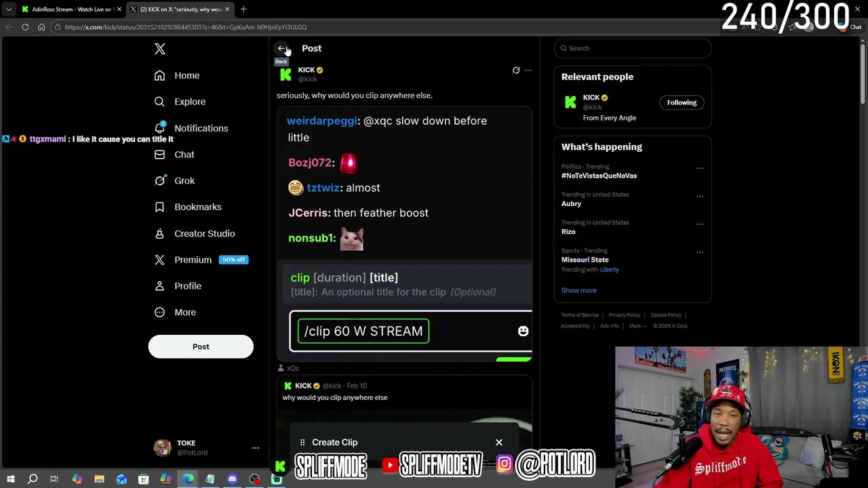Open File Explorer from taskbar
868x488 pixels.
pos(99,479)
